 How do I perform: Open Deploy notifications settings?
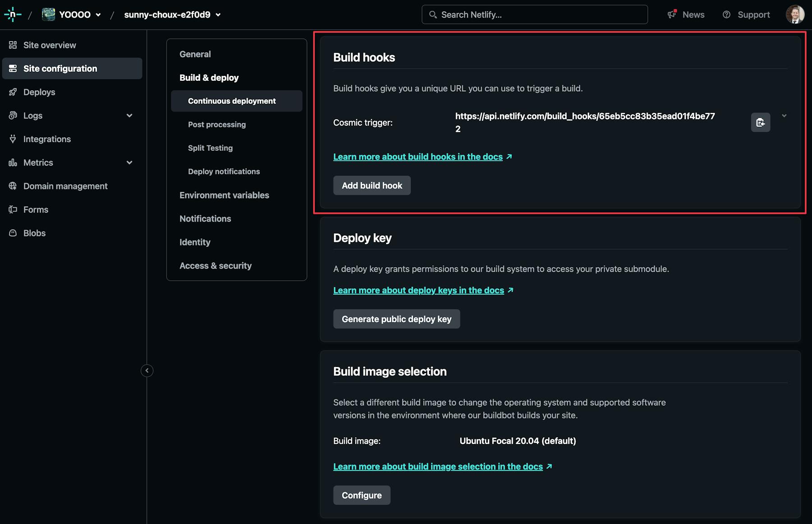point(224,172)
